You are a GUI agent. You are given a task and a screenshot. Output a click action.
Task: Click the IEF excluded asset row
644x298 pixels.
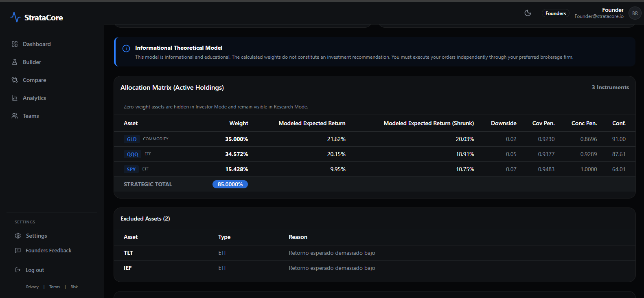click(375, 268)
